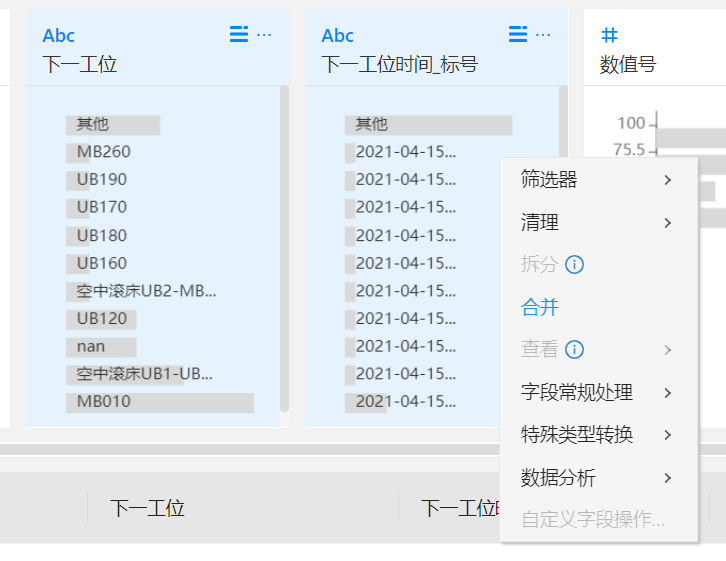
Task: Select the MB260 value in 下一工位 list
Action: pyautogui.click(x=104, y=152)
